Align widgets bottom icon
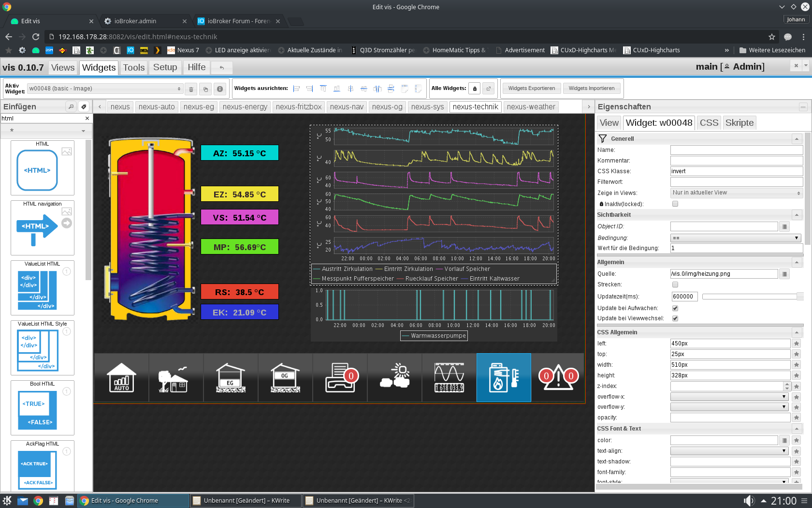812x508 pixels. pyautogui.click(x=337, y=89)
